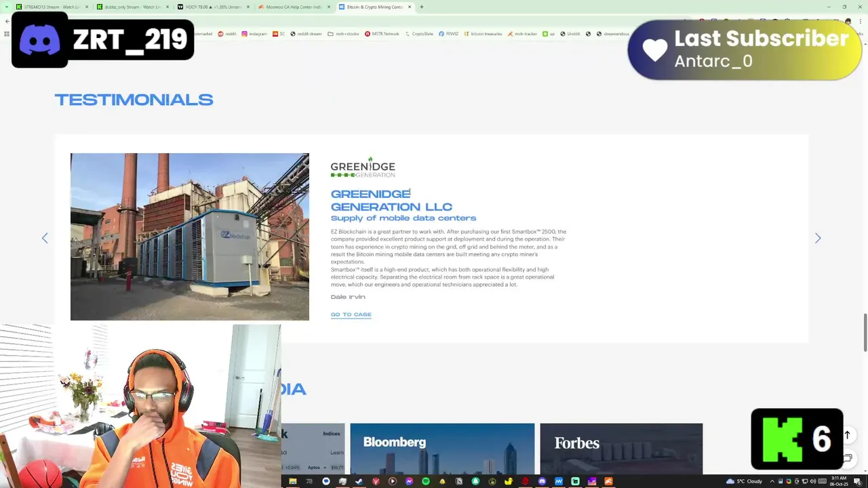Switch to the STREAKO13 Stream tab

[x=52, y=7]
